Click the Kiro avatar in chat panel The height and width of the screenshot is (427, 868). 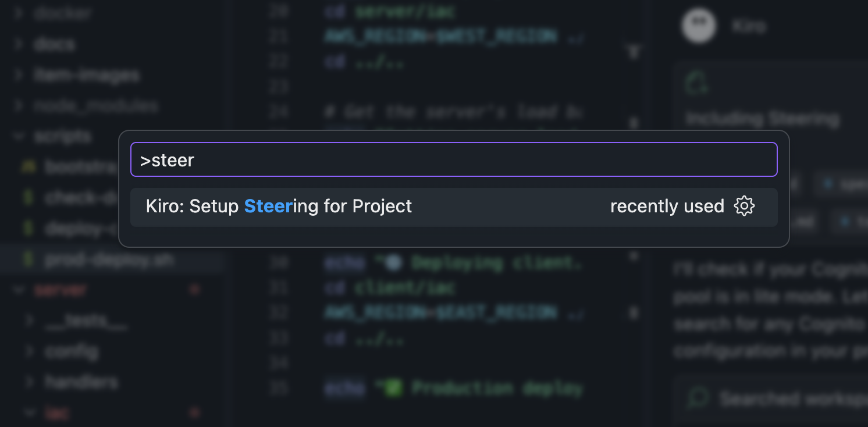[698, 26]
